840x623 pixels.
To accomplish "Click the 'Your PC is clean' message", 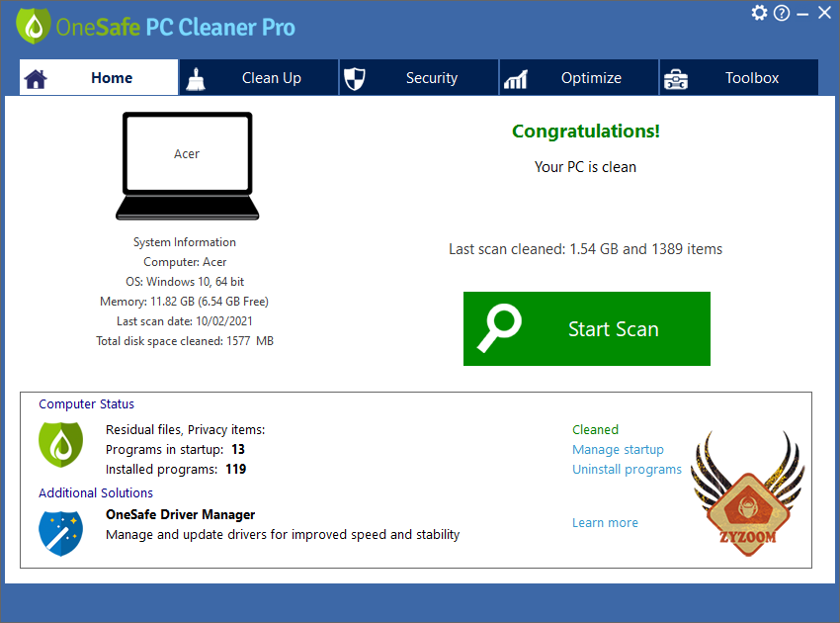I will (585, 167).
